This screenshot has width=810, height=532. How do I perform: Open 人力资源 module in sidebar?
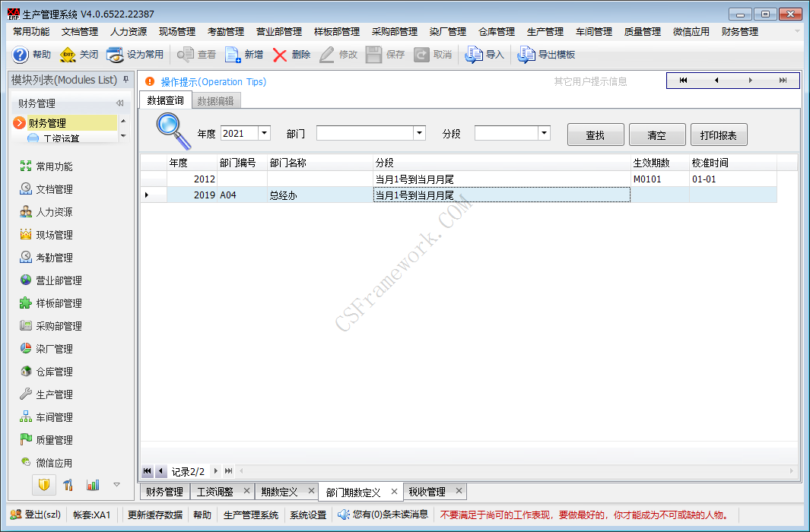click(x=46, y=211)
